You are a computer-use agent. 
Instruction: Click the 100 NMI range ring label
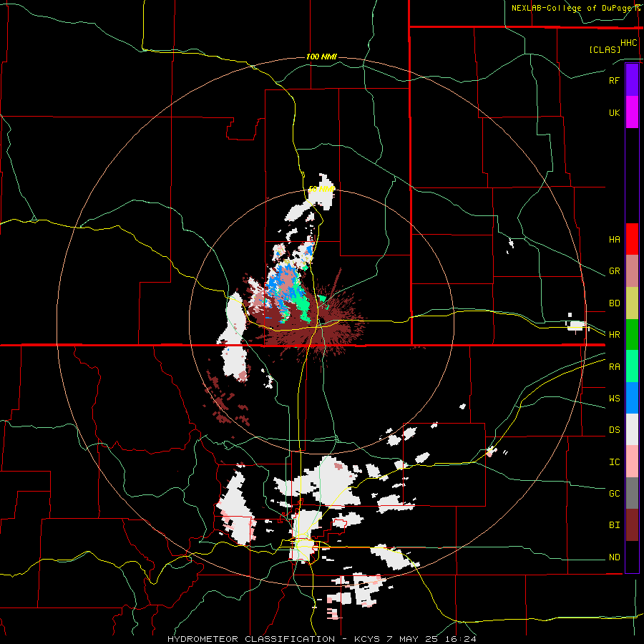coord(321,57)
